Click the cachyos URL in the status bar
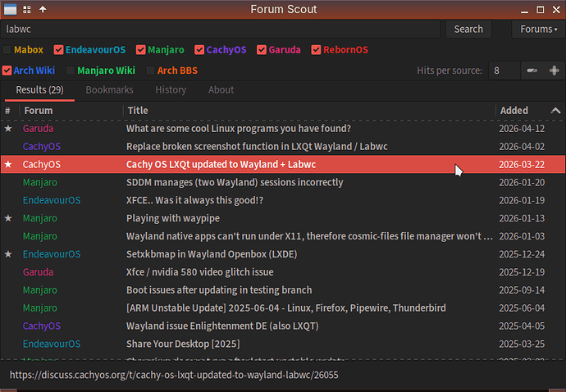This screenshot has width=566, height=392. 174,375
